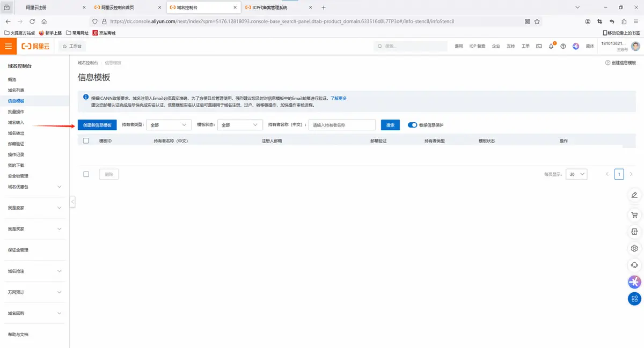
Task: Check the bottom select-all checkbox beside 删除
Action: coord(86,174)
